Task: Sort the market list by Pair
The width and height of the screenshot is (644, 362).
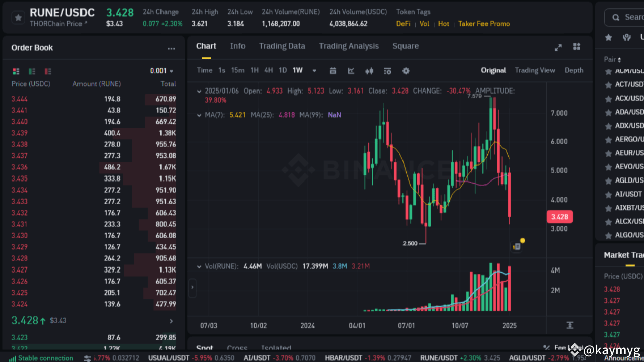Action: pyautogui.click(x=612, y=59)
